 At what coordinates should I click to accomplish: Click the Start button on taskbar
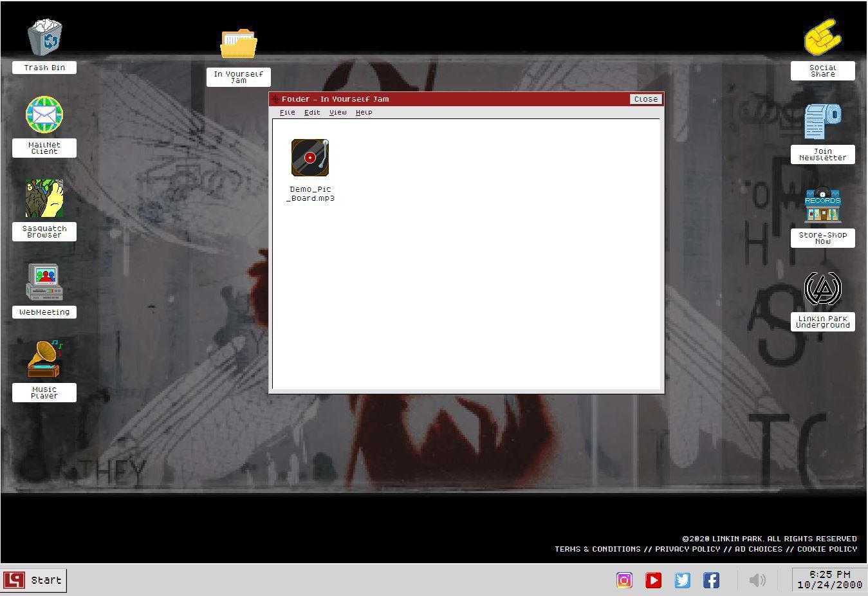coord(34,580)
